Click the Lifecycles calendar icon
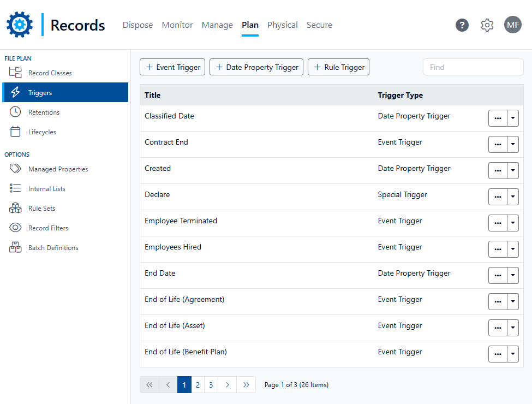Image resolution: width=532 pixels, height=404 pixels. (16, 132)
